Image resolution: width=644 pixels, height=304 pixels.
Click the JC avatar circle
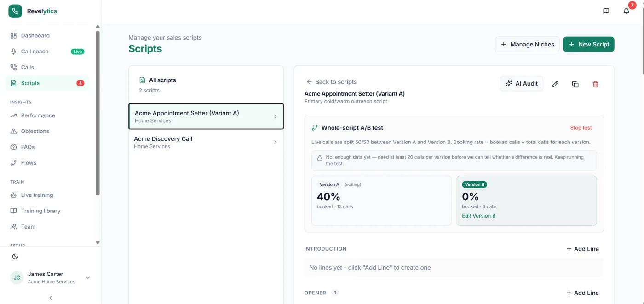point(17,278)
